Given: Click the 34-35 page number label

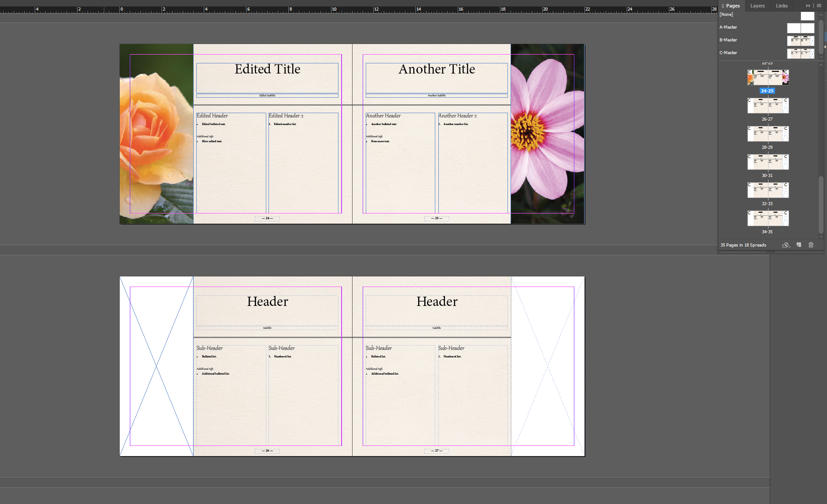Looking at the screenshot, I should point(767,232).
